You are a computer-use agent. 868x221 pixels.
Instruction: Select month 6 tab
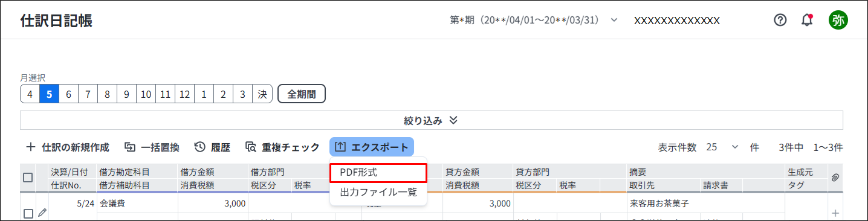pyautogui.click(x=69, y=94)
